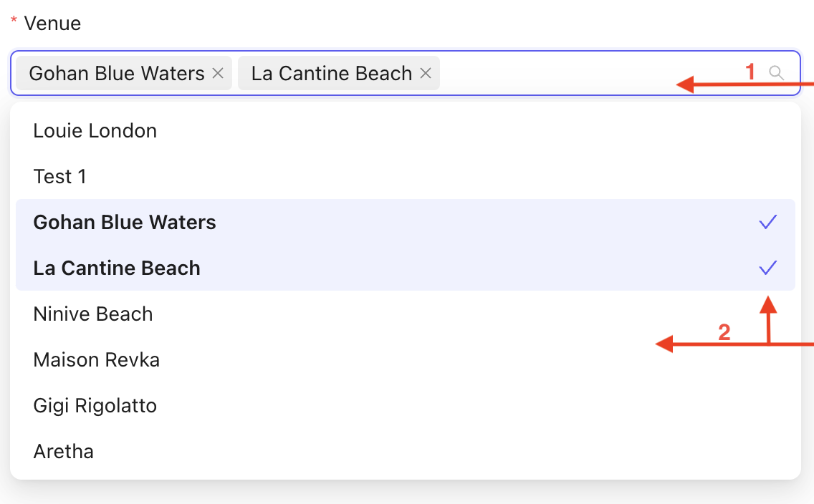Click the red annotation number 1
This screenshot has width=814, height=504.
click(x=751, y=72)
